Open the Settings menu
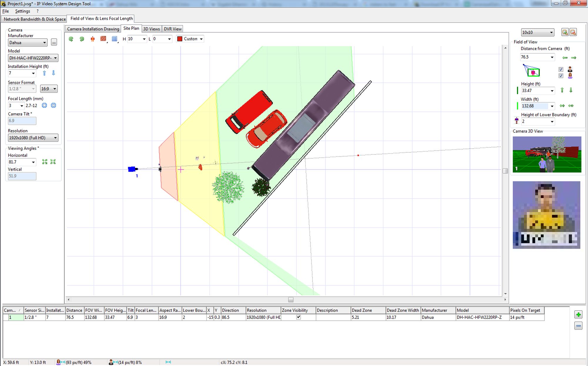Screen dimensions: 588x366 [x=23, y=11]
